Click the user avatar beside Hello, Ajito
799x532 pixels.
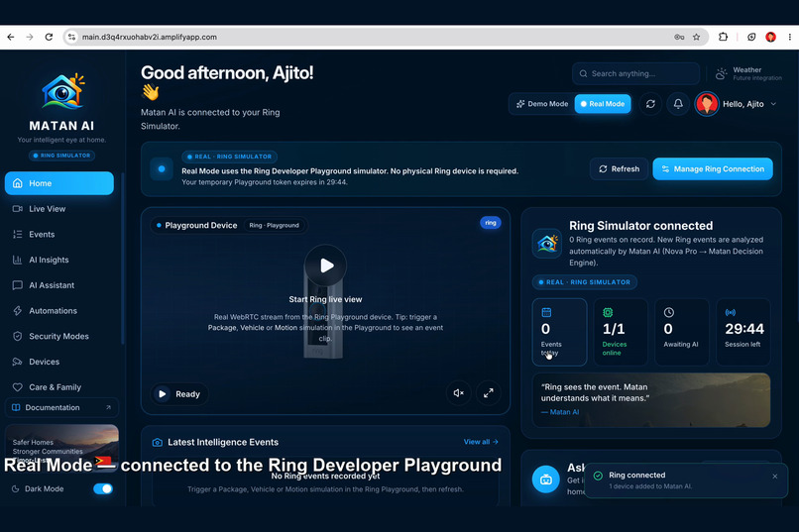(707, 104)
